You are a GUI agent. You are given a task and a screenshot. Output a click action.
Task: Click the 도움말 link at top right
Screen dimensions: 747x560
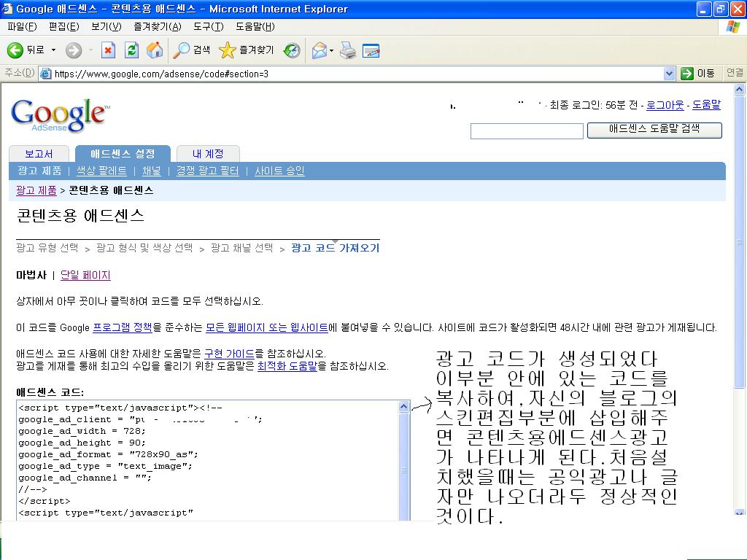tap(706, 105)
